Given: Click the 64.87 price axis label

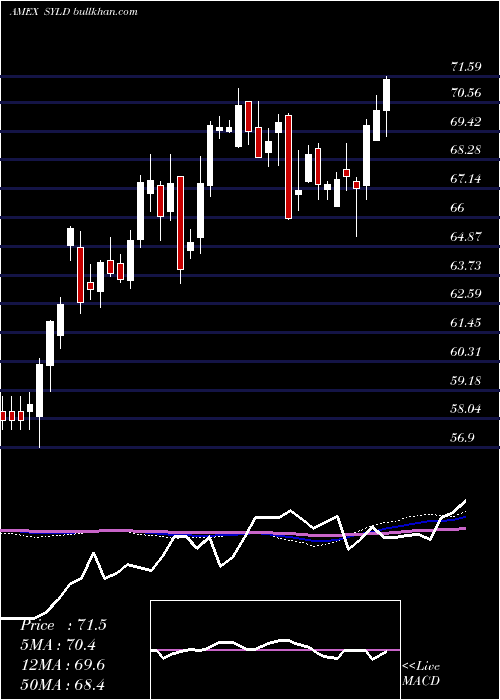Looking at the screenshot, I should pos(466,236).
